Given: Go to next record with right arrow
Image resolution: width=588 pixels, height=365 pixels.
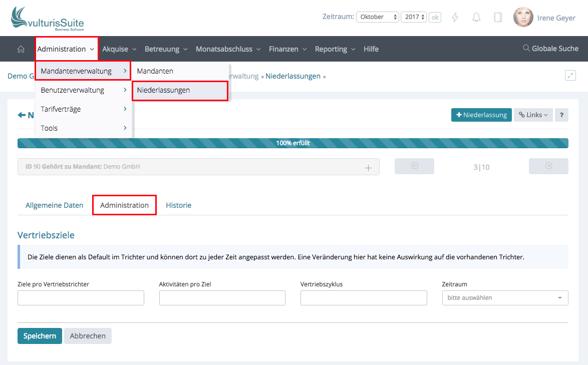Looking at the screenshot, I should [x=548, y=166].
